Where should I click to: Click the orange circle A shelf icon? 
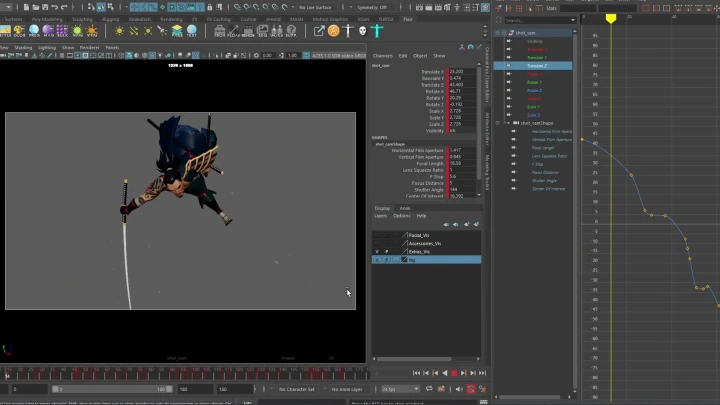click(x=334, y=31)
